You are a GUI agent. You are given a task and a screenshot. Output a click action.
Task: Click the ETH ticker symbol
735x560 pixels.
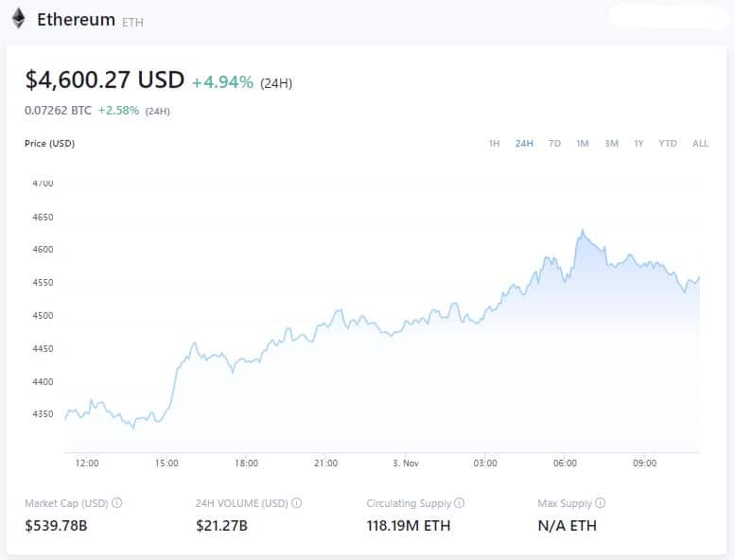132,22
